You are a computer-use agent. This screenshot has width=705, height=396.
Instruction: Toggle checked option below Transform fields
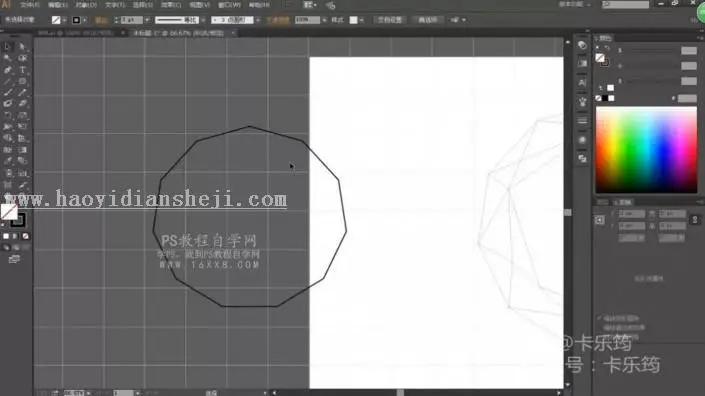(599, 318)
